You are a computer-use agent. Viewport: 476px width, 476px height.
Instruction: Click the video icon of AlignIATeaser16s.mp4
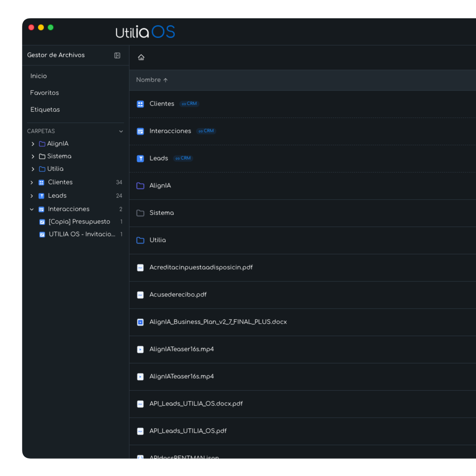[140, 350]
